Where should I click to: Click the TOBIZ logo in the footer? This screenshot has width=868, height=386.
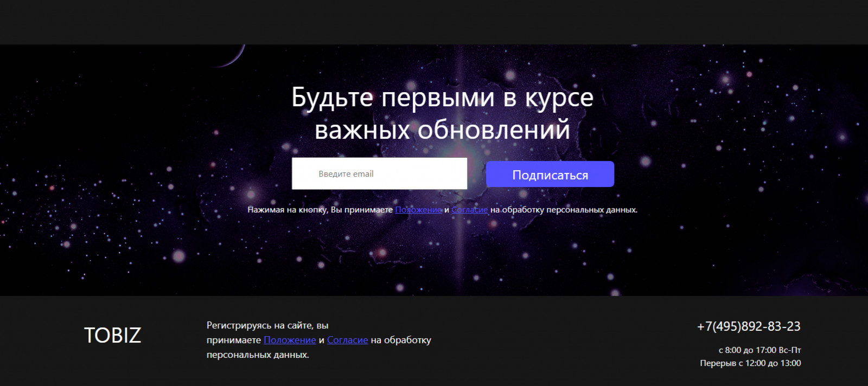pos(112,335)
